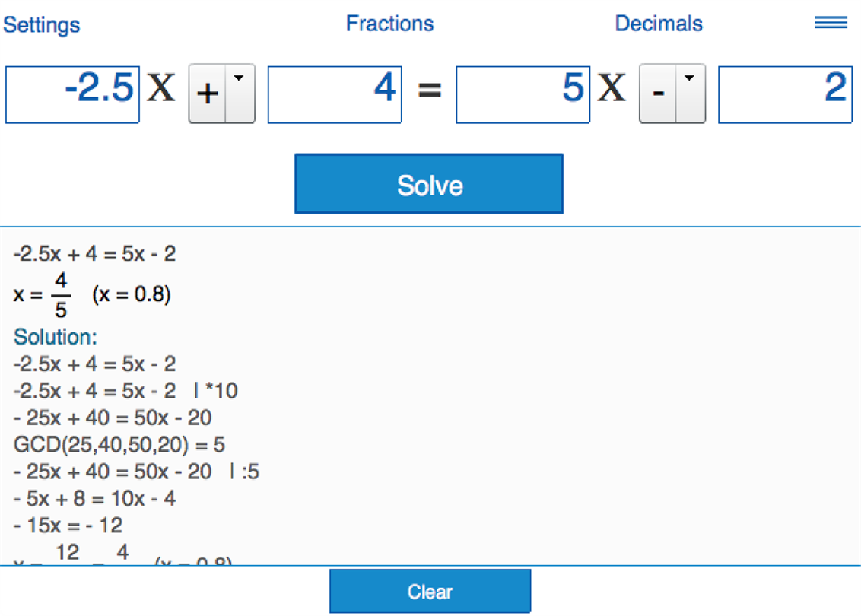Click the GCD(25,40,50,20) = 5 line
The image size is (861, 616).
tap(119, 444)
